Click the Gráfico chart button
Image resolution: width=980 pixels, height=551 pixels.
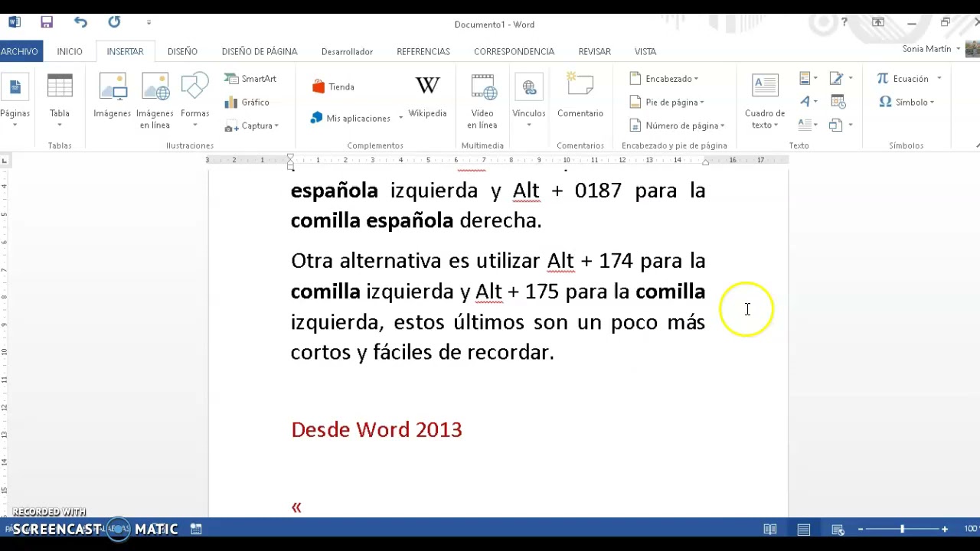point(247,102)
